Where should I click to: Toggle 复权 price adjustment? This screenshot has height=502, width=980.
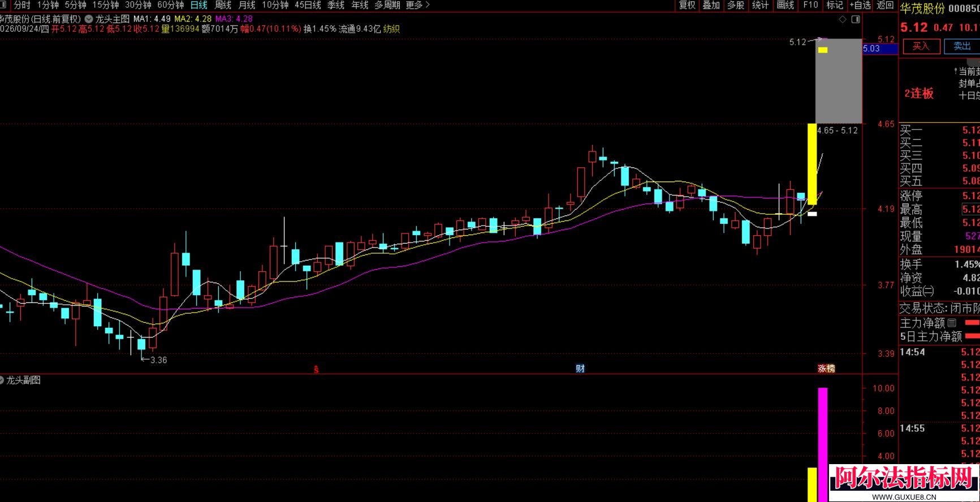687,5
